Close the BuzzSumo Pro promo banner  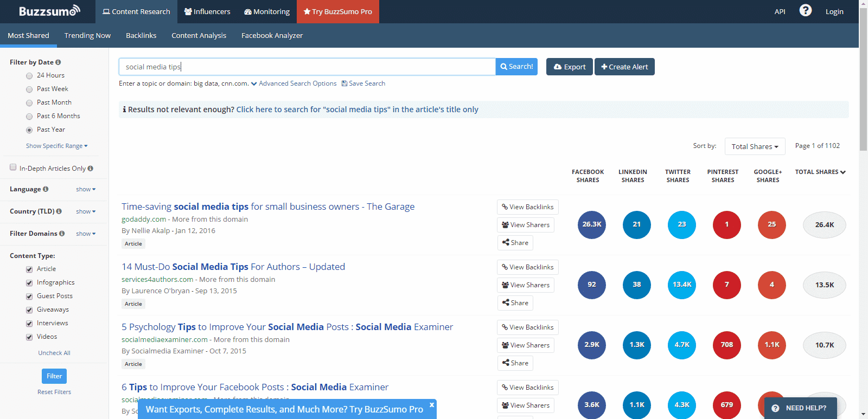[431, 405]
